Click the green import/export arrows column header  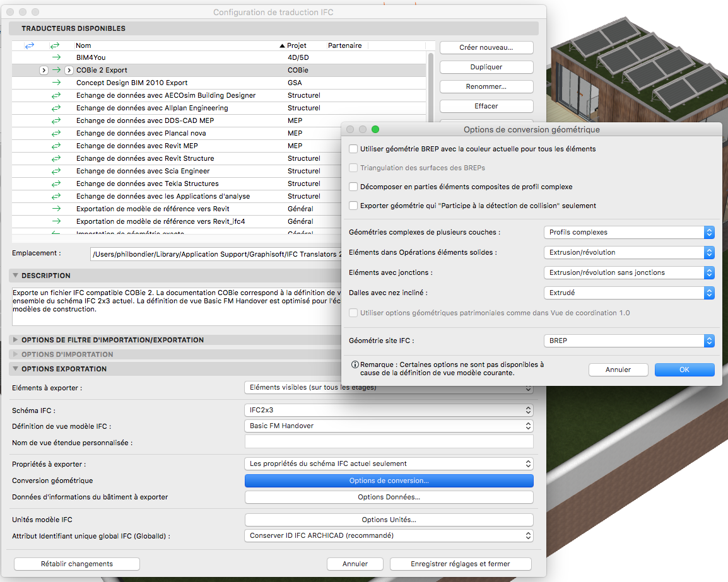click(56, 45)
